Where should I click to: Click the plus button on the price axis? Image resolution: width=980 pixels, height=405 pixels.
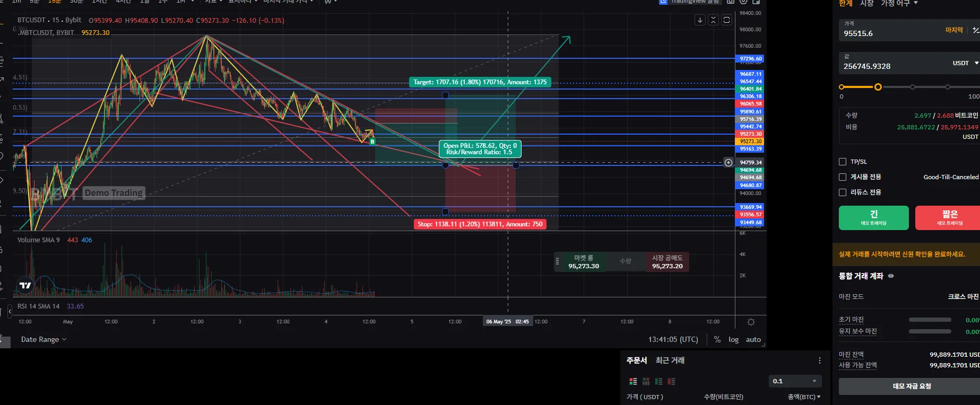pos(729,163)
